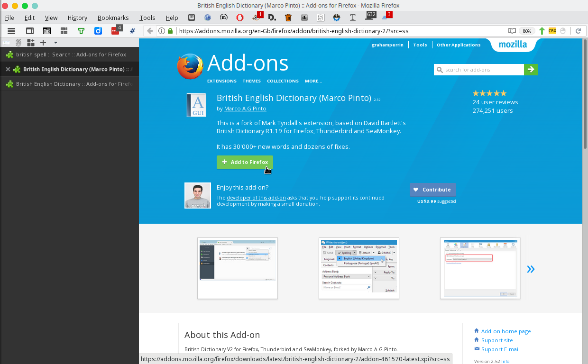Go back with the left arrow button
The height and width of the screenshot is (364, 588).
150,31
